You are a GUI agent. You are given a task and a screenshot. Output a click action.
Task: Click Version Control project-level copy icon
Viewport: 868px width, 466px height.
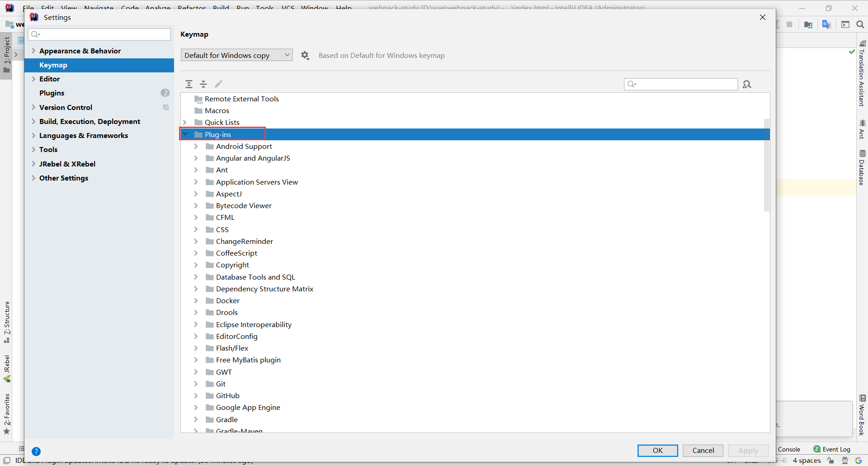166,107
